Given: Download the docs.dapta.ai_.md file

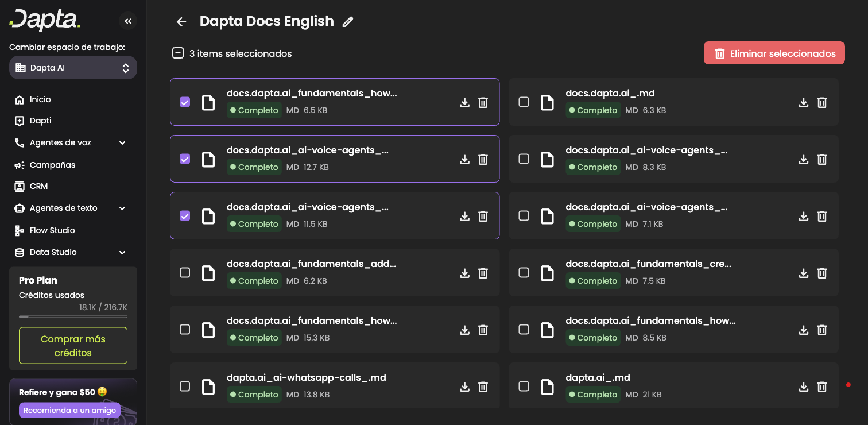Looking at the screenshot, I should [x=804, y=102].
